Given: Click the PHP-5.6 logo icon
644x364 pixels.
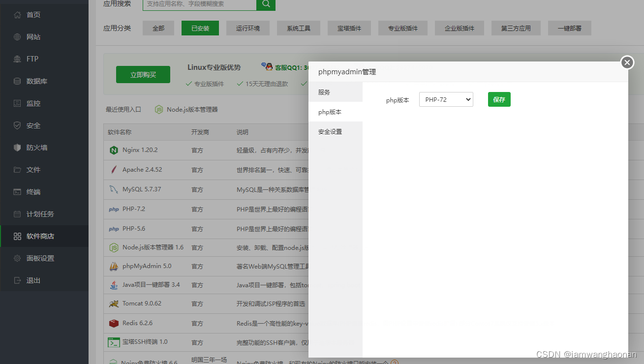Looking at the screenshot, I should click(114, 229).
